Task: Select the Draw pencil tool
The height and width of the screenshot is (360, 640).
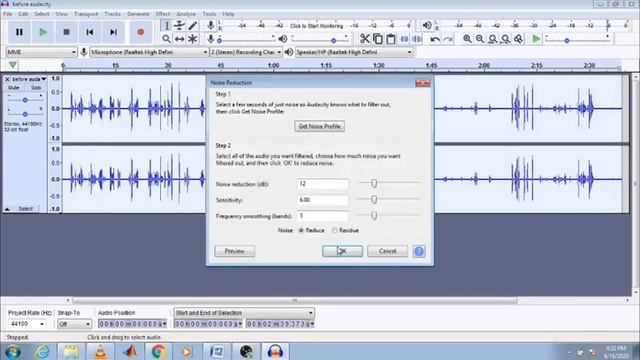Action: pyautogui.click(x=193, y=26)
